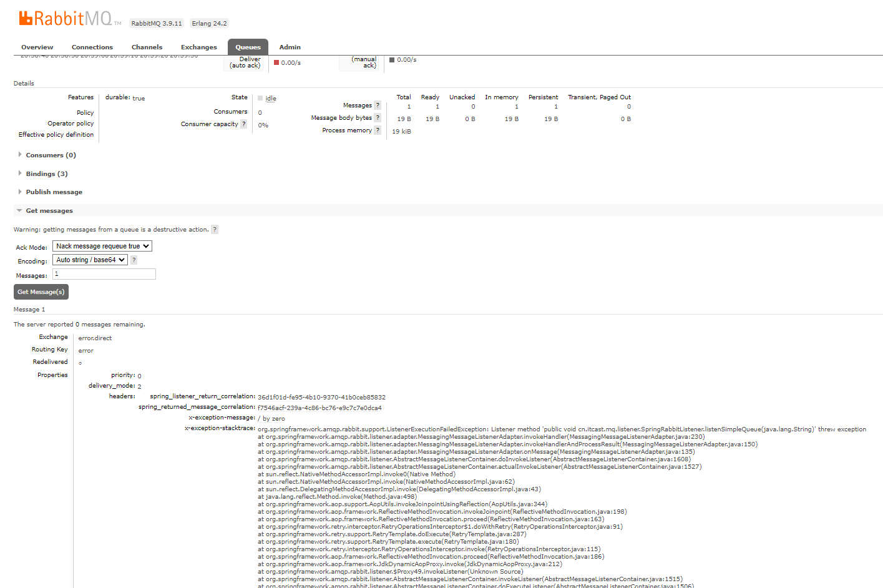The height and width of the screenshot is (588, 883).
Task: Click the idle state label
Action: click(270, 99)
